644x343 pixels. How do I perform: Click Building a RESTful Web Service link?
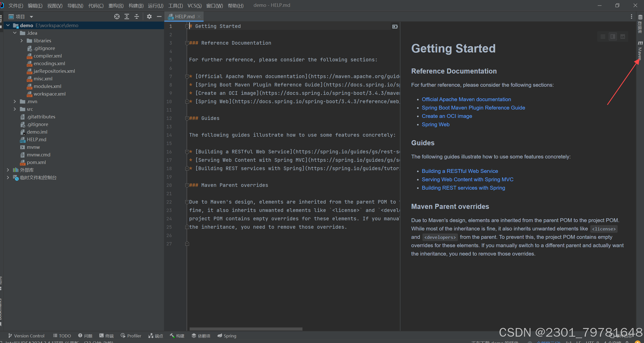[460, 171]
